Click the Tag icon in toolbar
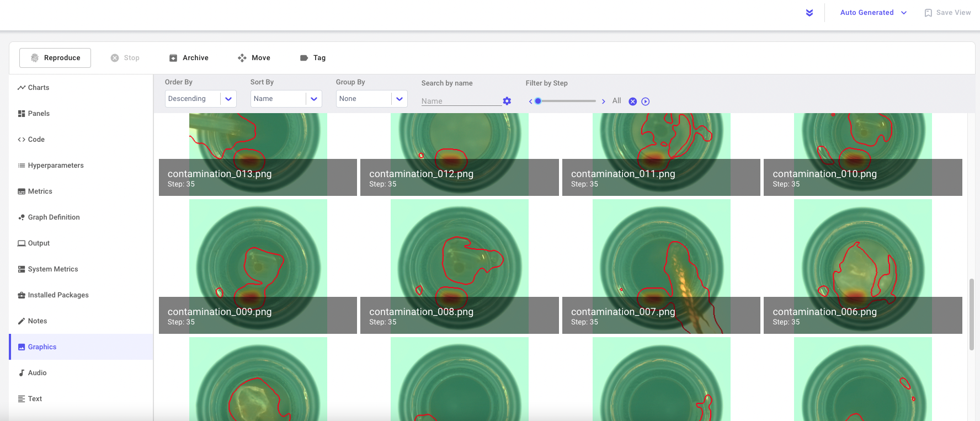This screenshot has width=980, height=421. click(x=304, y=58)
